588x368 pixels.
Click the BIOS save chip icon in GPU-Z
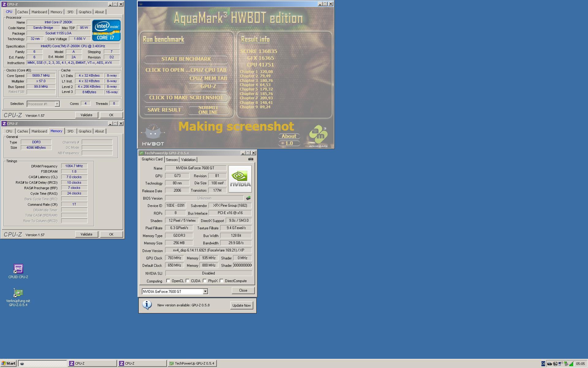(x=248, y=198)
